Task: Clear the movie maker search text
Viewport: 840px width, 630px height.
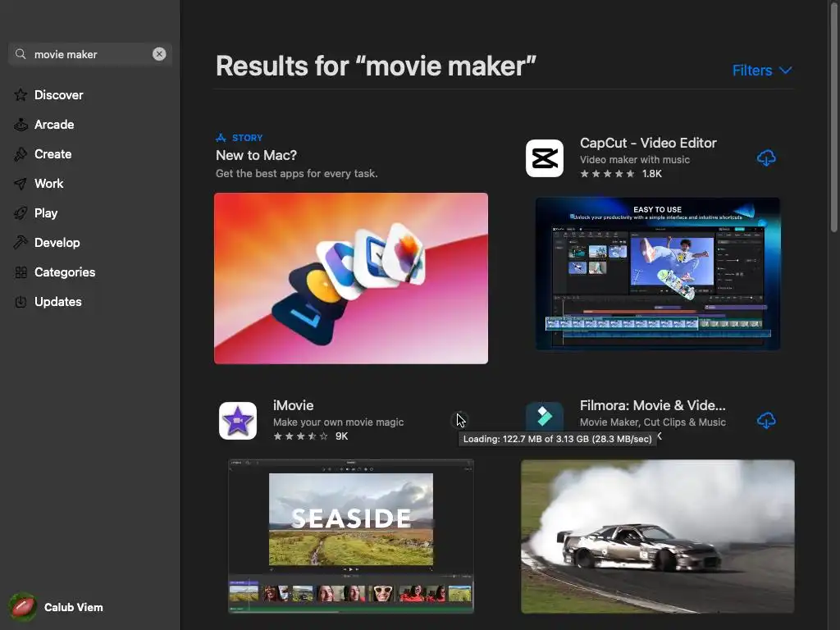Action: [x=159, y=54]
